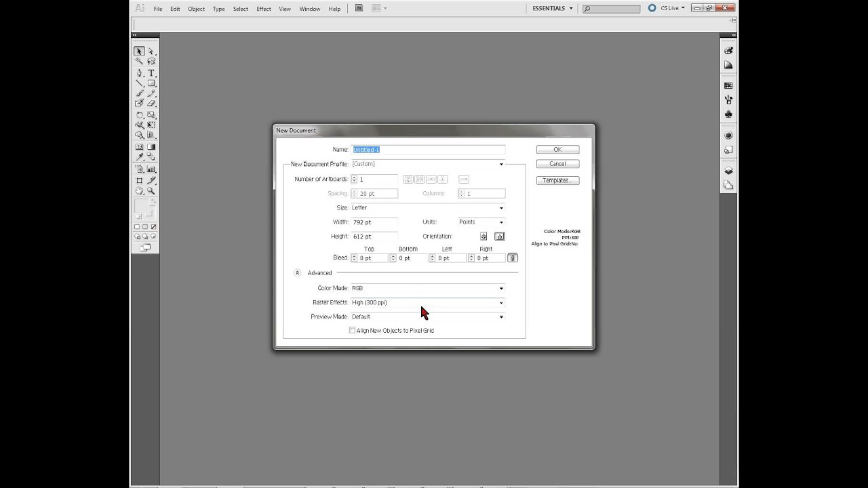
Task: Enable Align New Objects to Pixel Grid
Action: (352, 330)
